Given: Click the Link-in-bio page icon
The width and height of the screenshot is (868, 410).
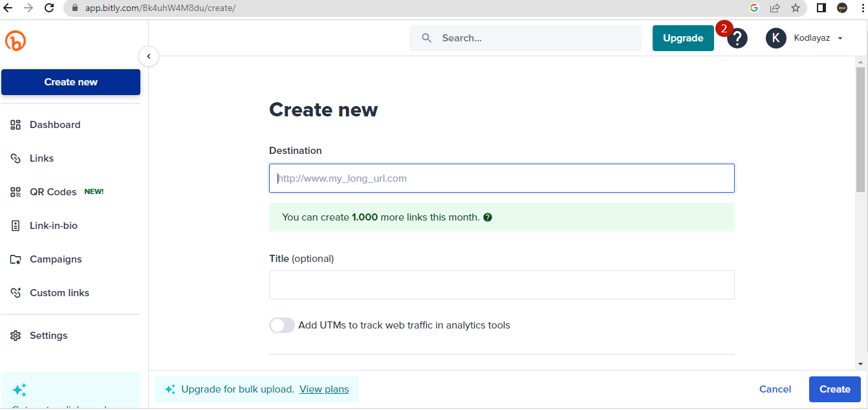Looking at the screenshot, I should click(16, 226).
